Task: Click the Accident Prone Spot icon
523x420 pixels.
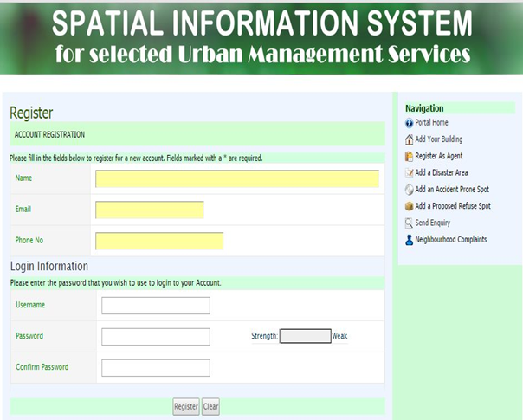Action: tap(409, 190)
